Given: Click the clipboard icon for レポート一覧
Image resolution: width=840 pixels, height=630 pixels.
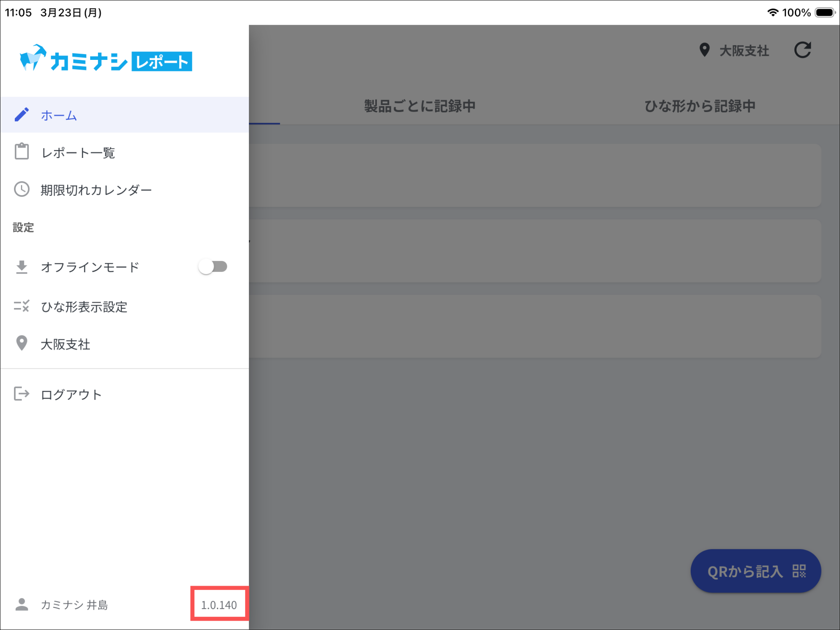Looking at the screenshot, I should pyautogui.click(x=22, y=152).
